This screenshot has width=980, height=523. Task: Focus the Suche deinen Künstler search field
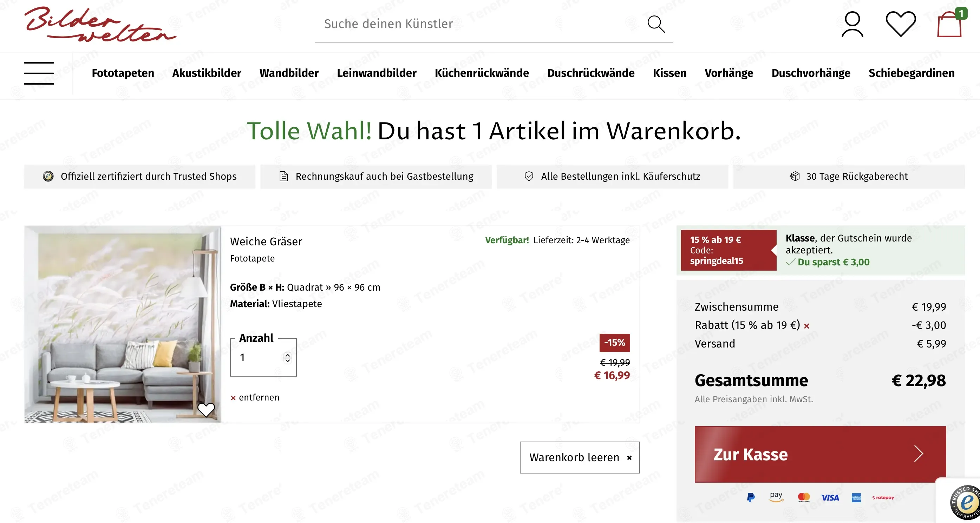(479, 24)
